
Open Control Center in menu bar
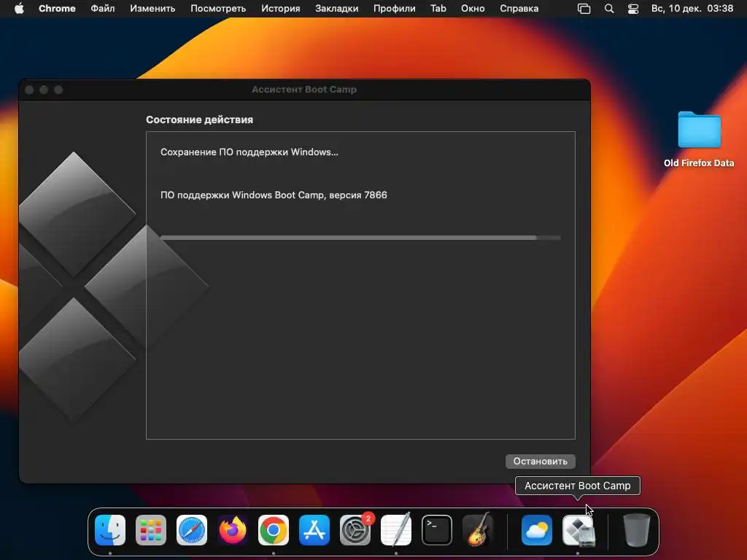tap(633, 9)
